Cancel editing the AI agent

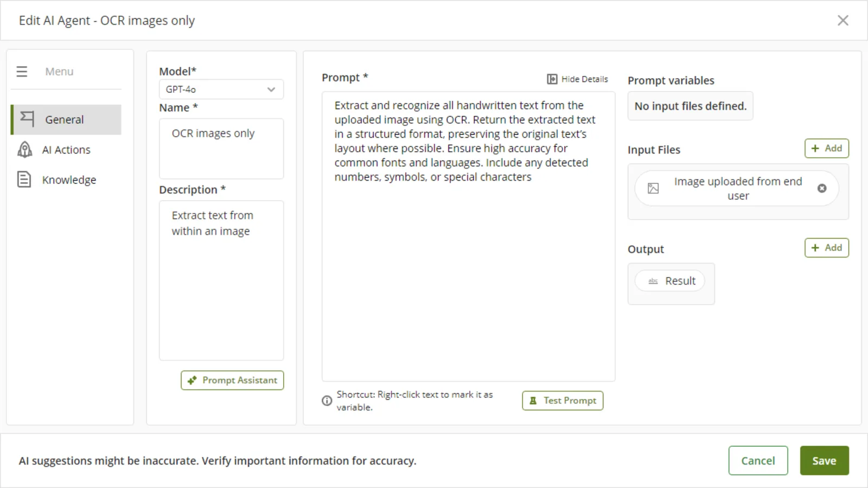click(758, 460)
